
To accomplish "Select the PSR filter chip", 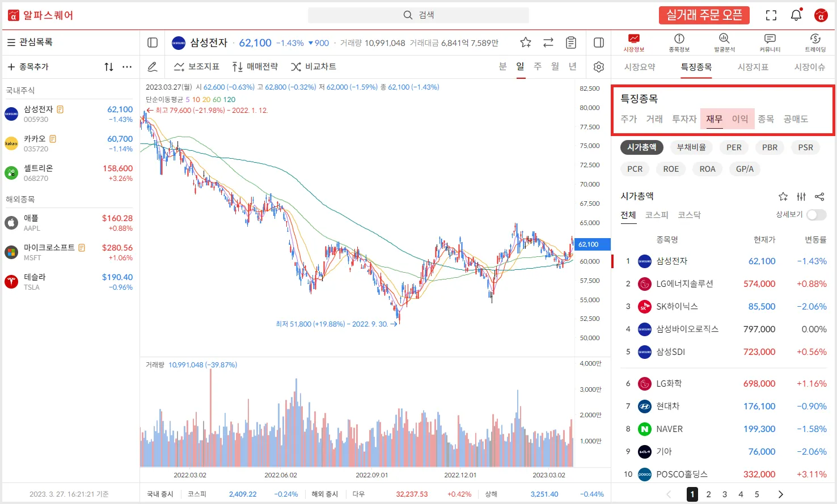I will 805,147.
